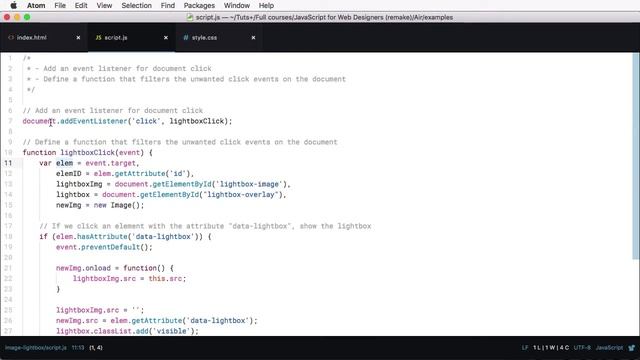The height and width of the screenshot is (360, 640).
Task: Click 'lightbox.classList.add' on line 27
Action: click(x=102, y=331)
